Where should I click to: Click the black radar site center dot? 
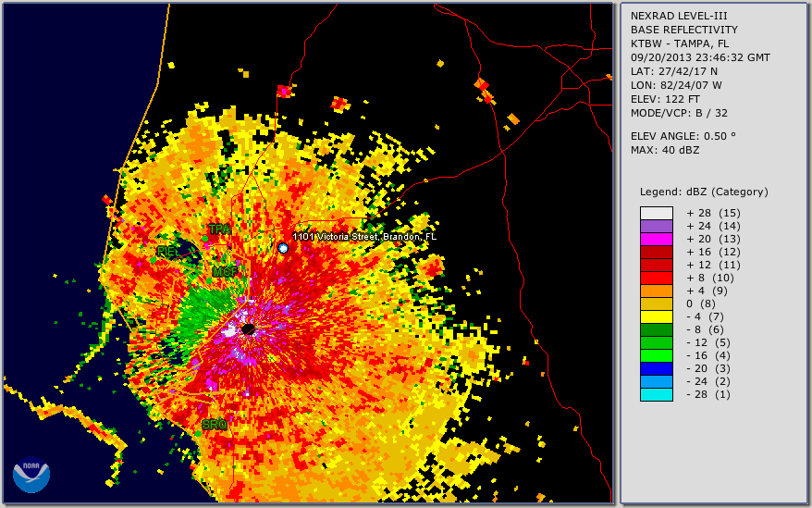tap(248, 328)
